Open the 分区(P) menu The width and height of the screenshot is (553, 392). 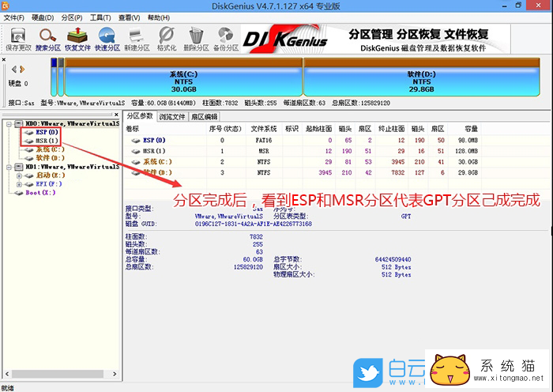pos(72,17)
